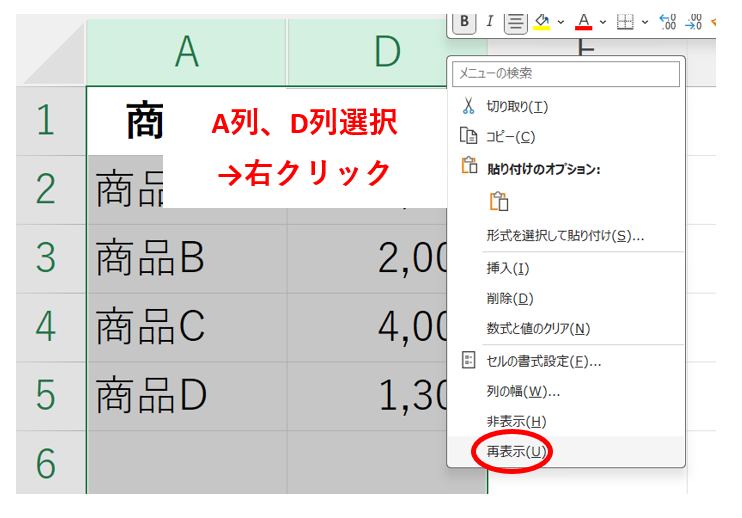Click the paste clipboard icon under 貼り付けのオプション
Viewport: 742px width, 518px height.
(498, 202)
